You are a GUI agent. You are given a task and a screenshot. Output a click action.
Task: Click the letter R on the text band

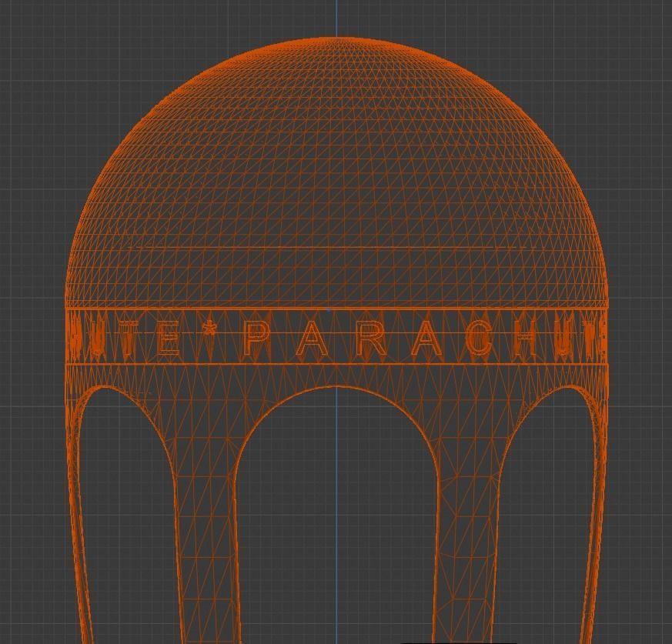click(x=371, y=339)
